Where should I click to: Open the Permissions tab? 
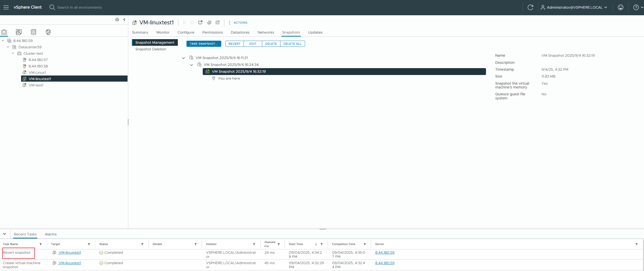click(212, 32)
